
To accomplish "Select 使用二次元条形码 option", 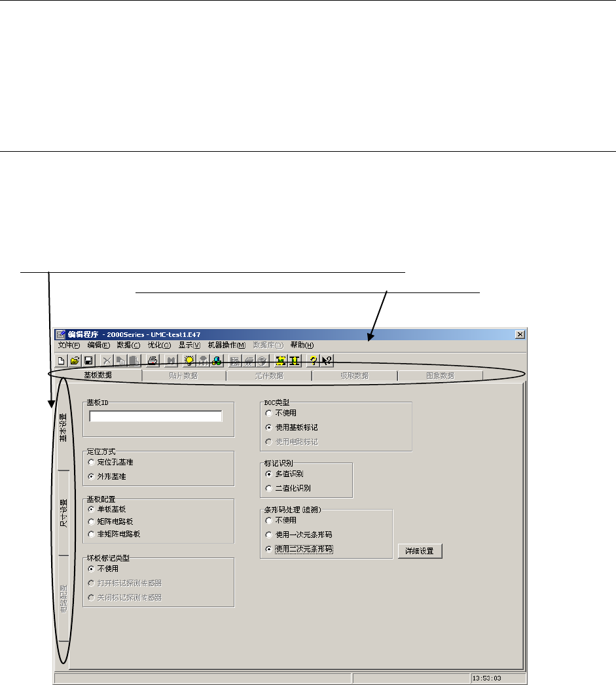I will click(x=299, y=549).
